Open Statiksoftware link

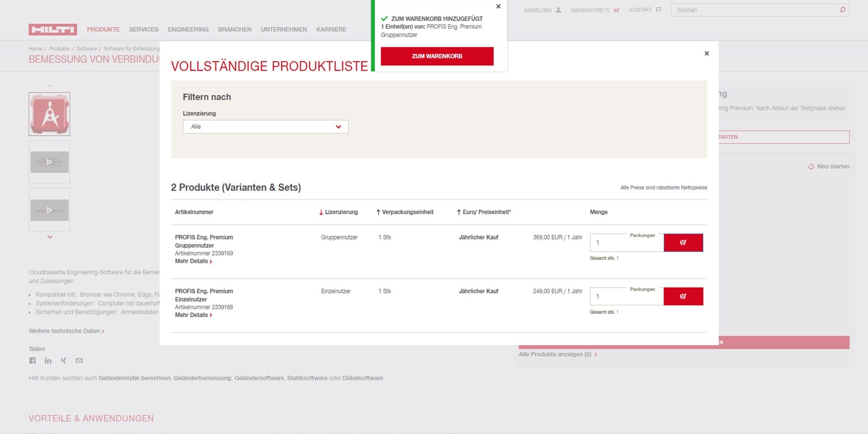(x=307, y=378)
